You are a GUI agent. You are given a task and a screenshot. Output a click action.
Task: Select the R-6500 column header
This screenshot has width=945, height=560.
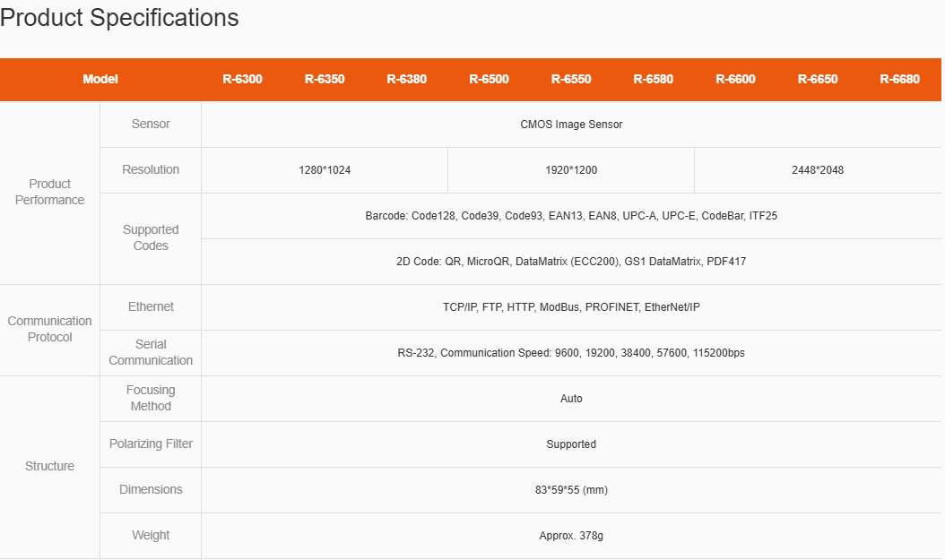[x=489, y=79]
